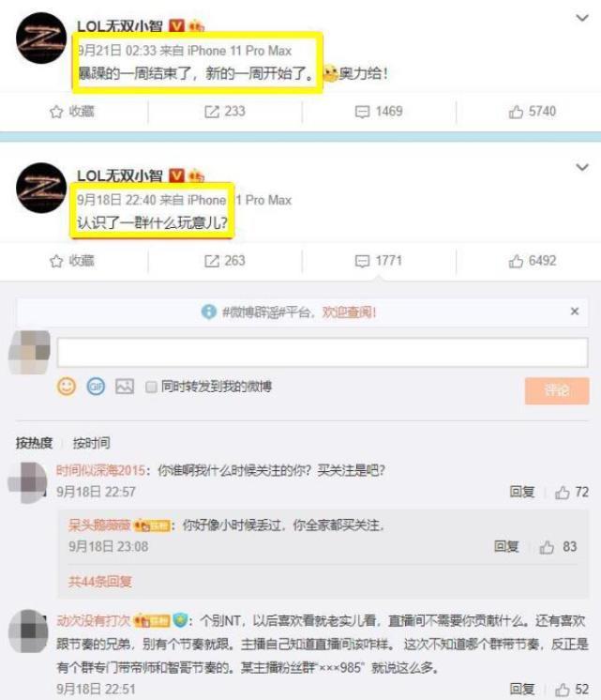Screen dimensions: 601x700
Task: Sort comments 按时间
Action: click(x=92, y=443)
